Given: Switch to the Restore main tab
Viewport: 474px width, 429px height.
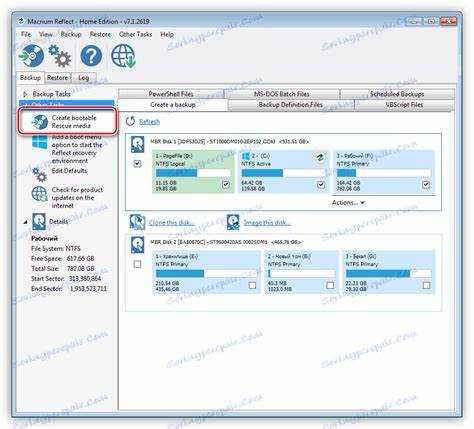Looking at the screenshot, I should pyautogui.click(x=58, y=78).
